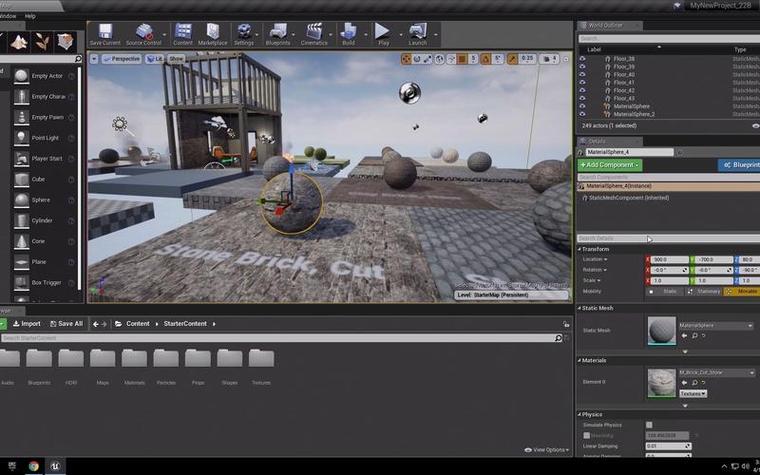
Task: Set Mobility to Static
Action: click(665, 291)
